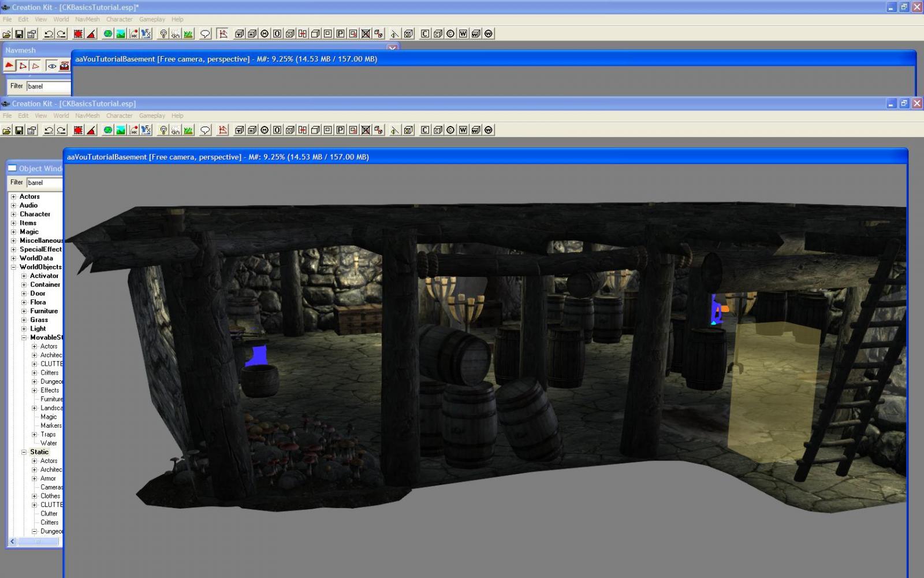Viewport: 924px width, 578px height.
Task: Click boxed C icon in front window
Action: click(425, 131)
